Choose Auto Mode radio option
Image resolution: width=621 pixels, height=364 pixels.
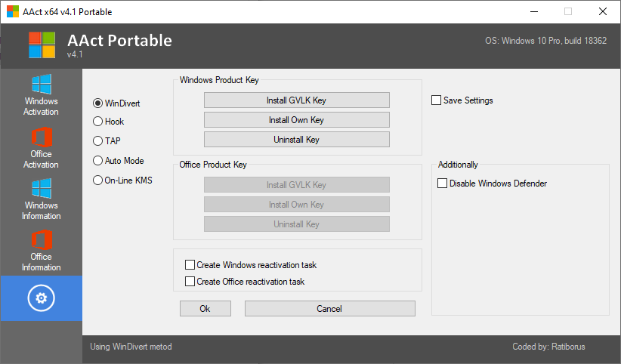97,161
